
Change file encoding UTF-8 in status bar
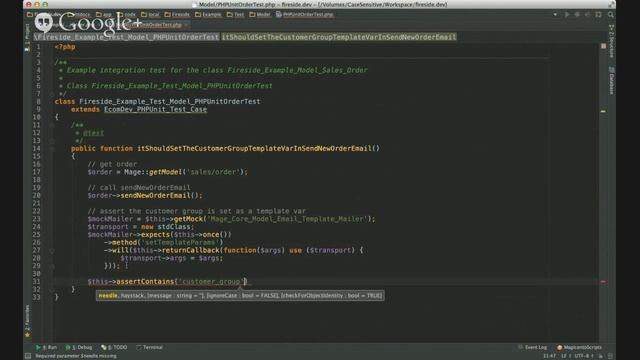pos(583,356)
